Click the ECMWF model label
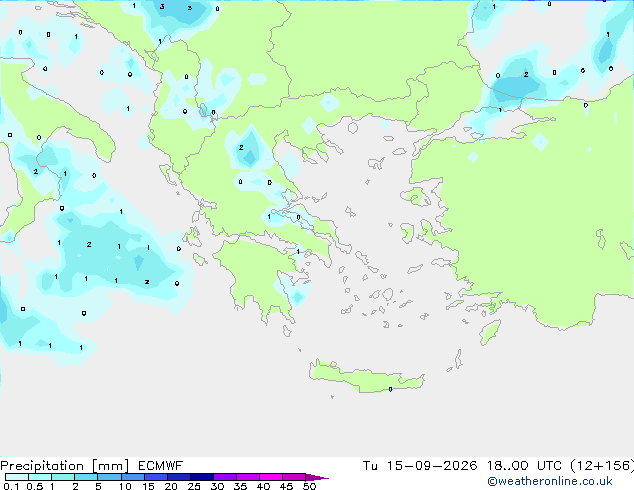This screenshot has height=490, width=634. (x=161, y=466)
